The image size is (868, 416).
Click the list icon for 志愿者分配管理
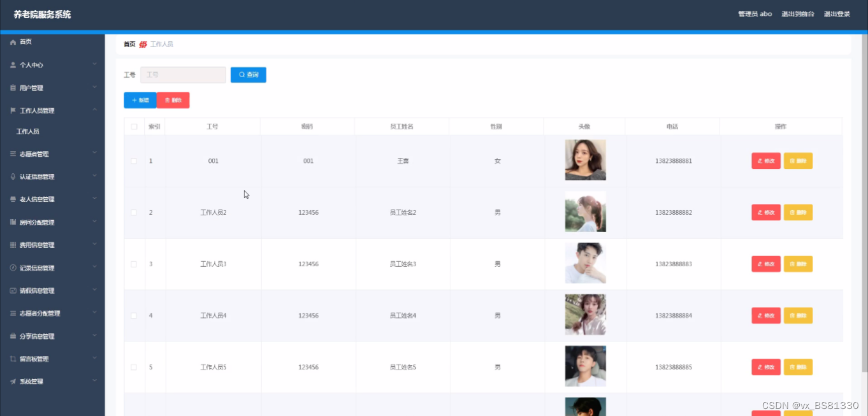point(13,313)
